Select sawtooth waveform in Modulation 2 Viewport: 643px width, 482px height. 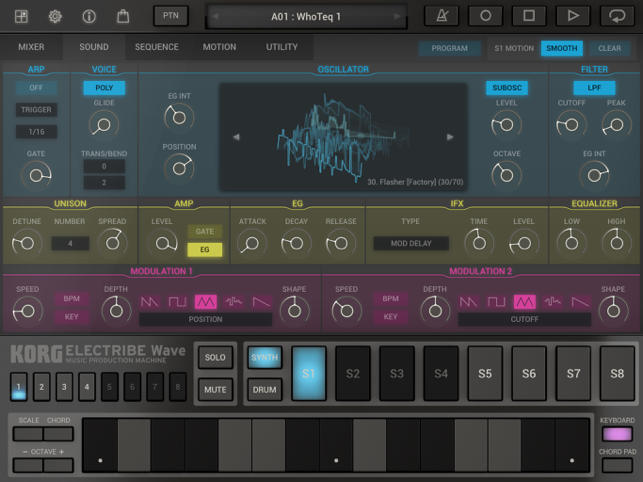[x=468, y=301]
